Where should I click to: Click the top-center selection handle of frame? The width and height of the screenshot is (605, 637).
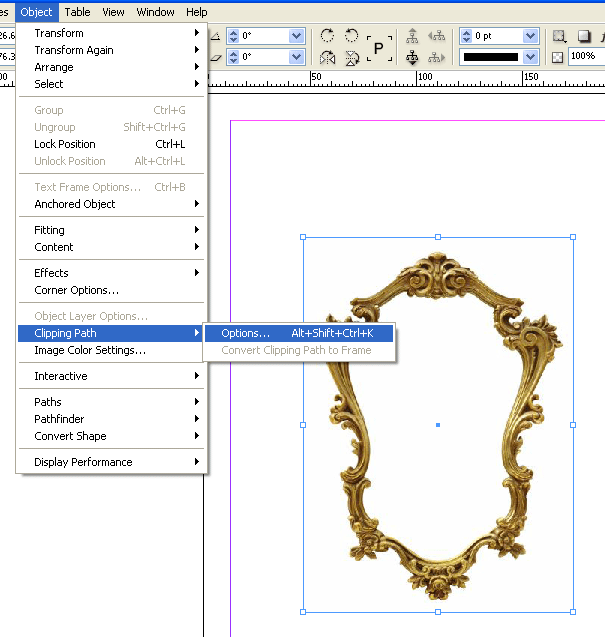[438, 237]
